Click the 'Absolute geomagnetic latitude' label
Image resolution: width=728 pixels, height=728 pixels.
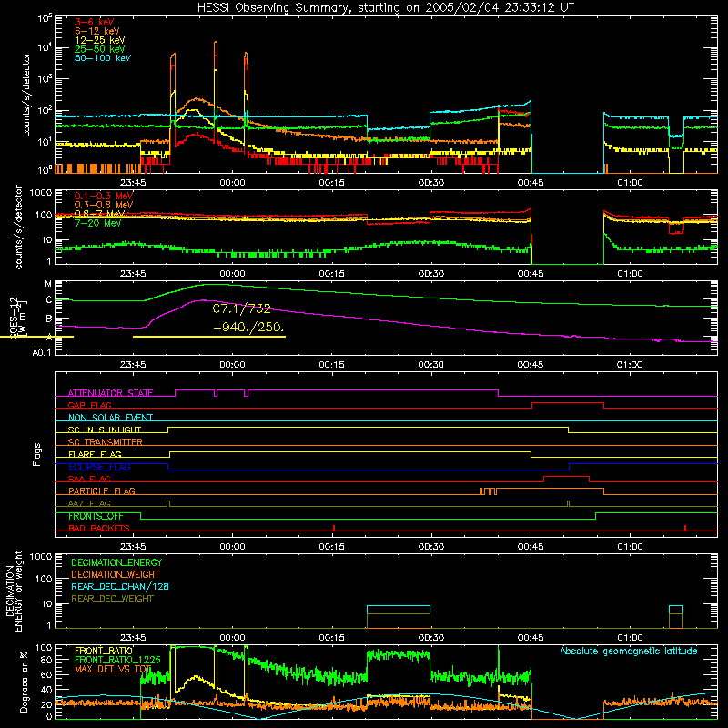tap(629, 652)
